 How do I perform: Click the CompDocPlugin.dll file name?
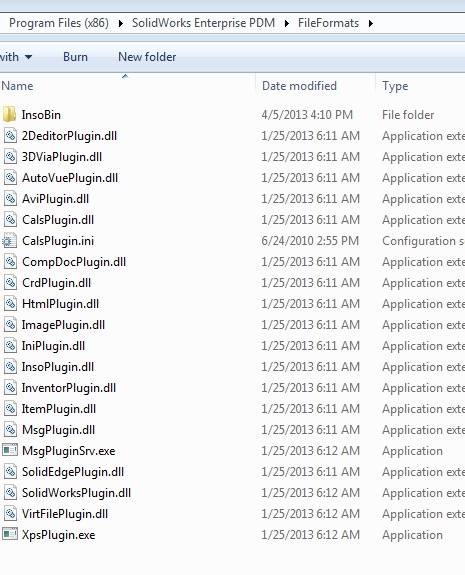click(74, 262)
